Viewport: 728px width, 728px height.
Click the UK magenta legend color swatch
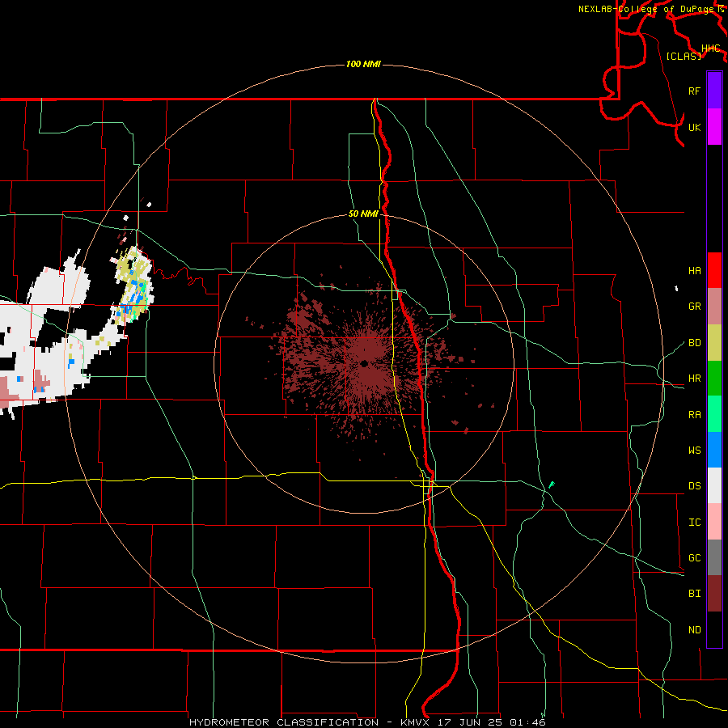point(714,127)
